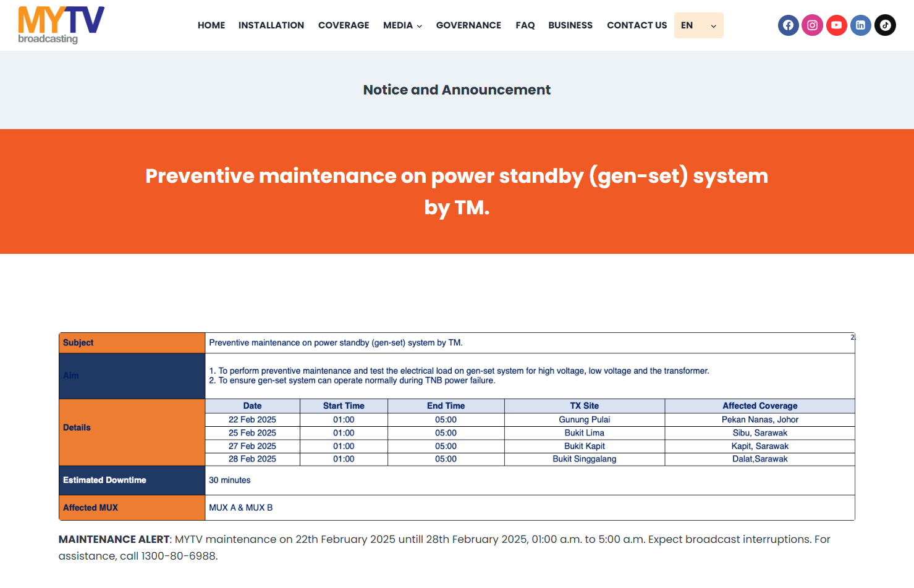
Task: Click the CONTACT US link
Action: click(637, 25)
